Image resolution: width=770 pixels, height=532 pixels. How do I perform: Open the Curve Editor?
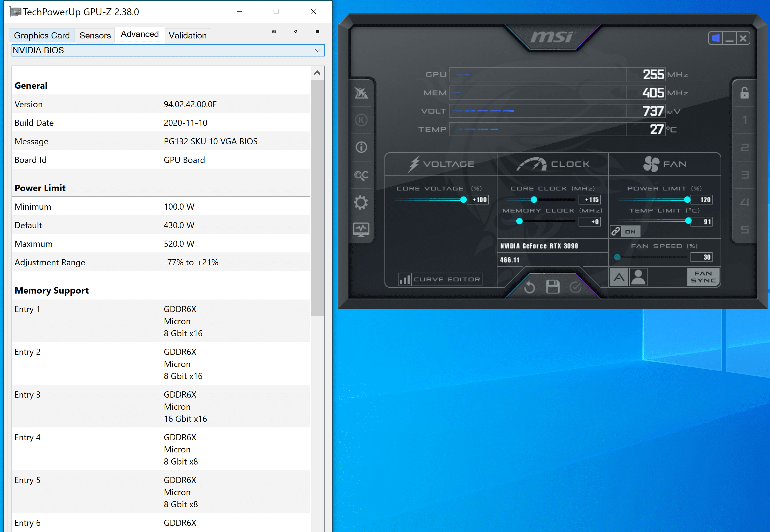coord(440,279)
